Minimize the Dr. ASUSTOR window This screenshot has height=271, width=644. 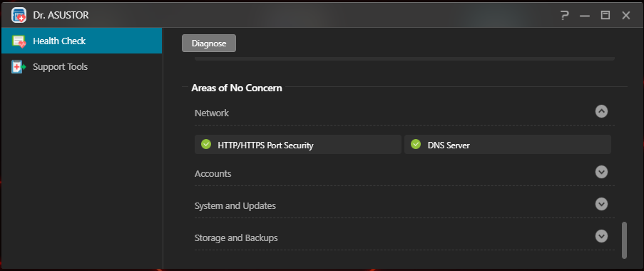584,16
